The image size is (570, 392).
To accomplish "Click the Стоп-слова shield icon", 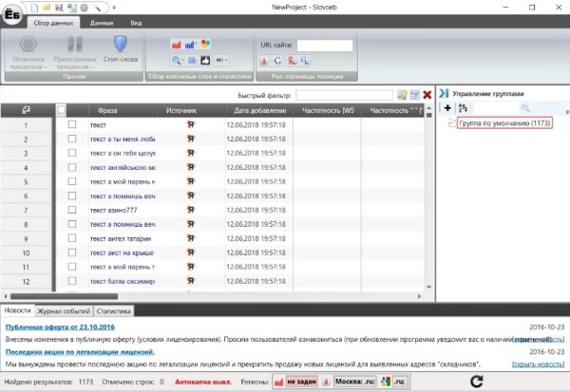I will coord(121,44).
